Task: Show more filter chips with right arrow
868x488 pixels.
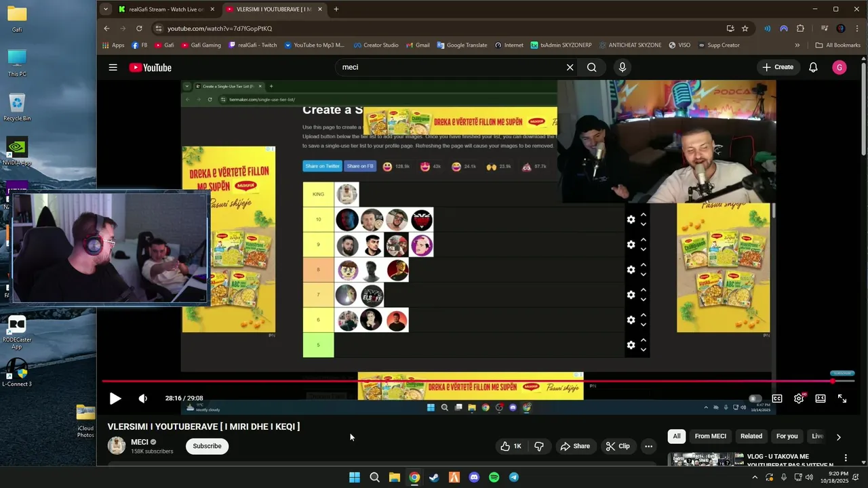Action: [838, 437]
